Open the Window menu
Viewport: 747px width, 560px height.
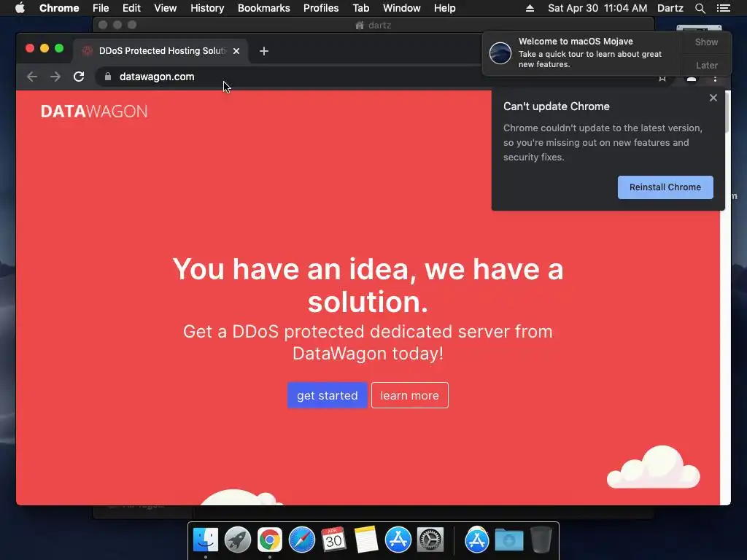pos(402,8)
